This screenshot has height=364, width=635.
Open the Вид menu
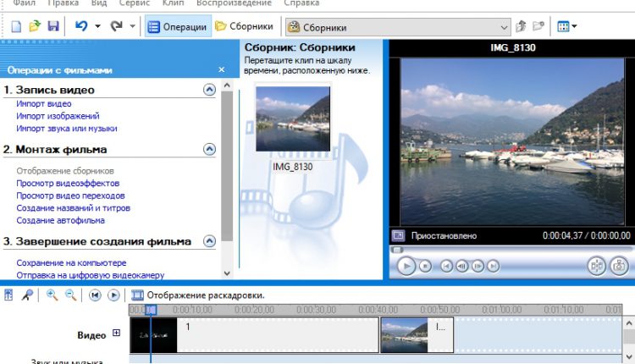pos(99,3)
